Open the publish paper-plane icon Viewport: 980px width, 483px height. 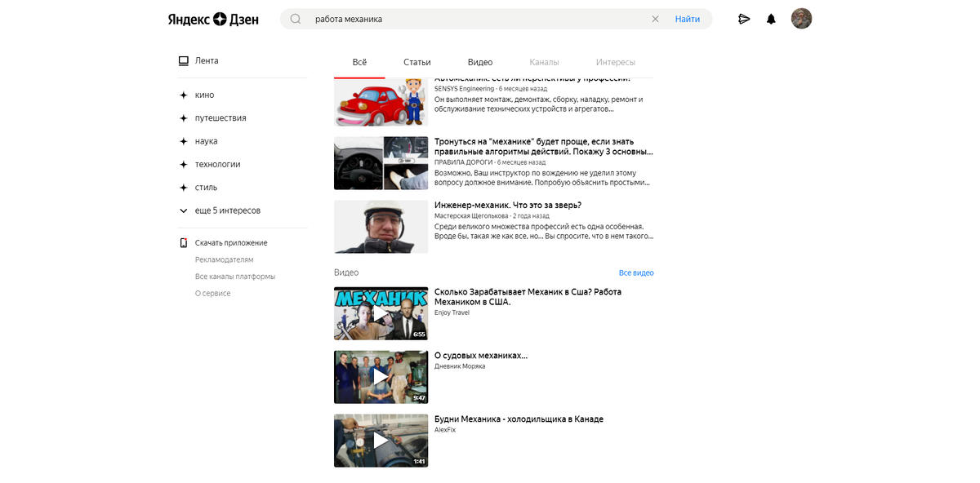[x=744, y=18]
